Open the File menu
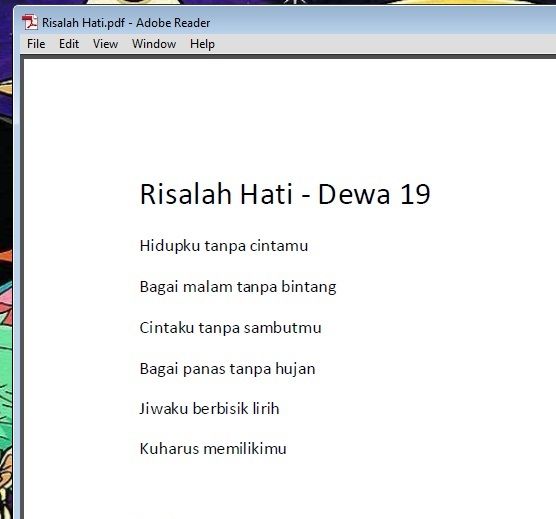Image resolution: width=556 pixels, height=519 pixels. (x=36, y=44)
